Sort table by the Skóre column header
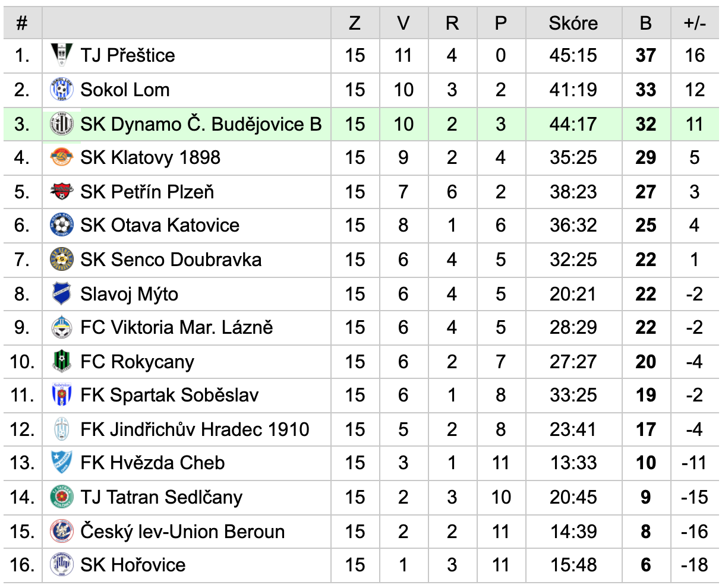Image resolution: width=725 pixels, height=588 pixels. tap(573, 23)
